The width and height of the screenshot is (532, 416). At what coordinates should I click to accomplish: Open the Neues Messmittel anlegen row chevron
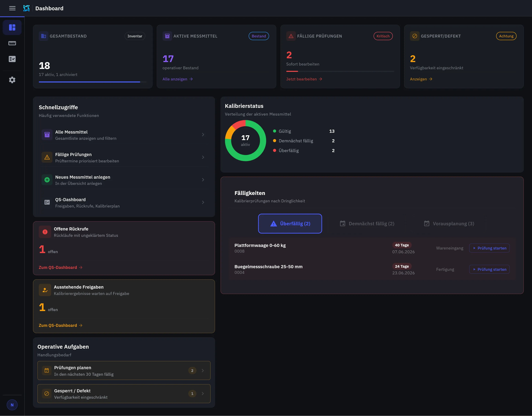coord(203,180)
